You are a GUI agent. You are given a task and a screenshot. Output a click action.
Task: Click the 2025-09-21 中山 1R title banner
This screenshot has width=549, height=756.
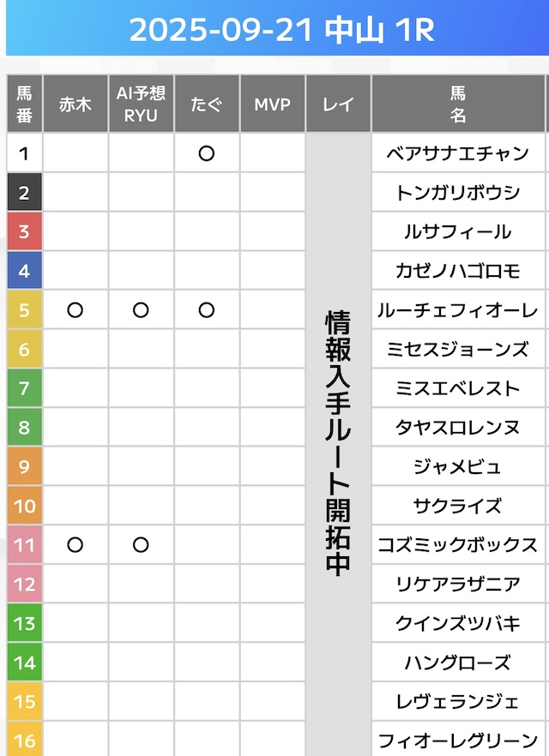[x=281, y=30]
